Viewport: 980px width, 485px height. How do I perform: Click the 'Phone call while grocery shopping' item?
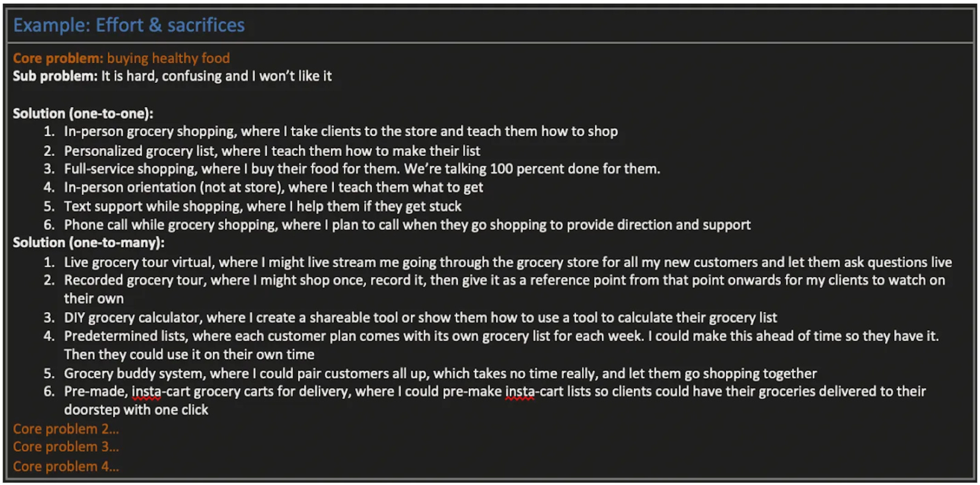(x=407, y=225)
